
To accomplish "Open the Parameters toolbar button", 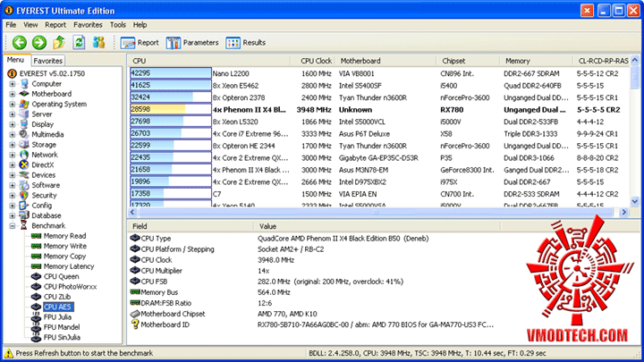I will click(192, 43).
